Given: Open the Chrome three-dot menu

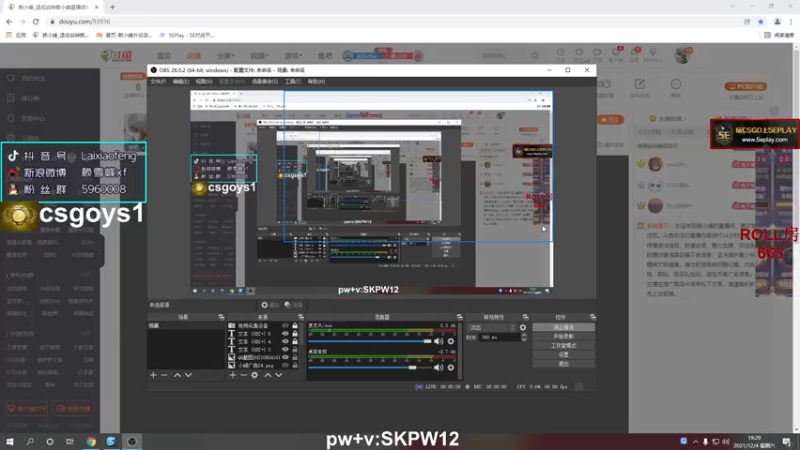Looking at the screenshot, I should 791,21.
